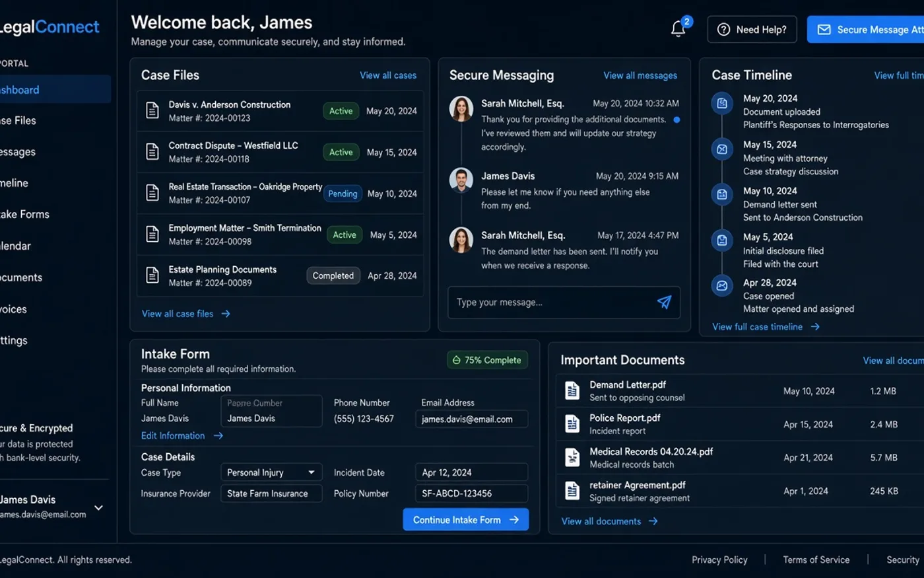Open Case Files in the sidebar
Image resolution: width=924 pixels, height=578 pixels.
[x=18, y=120]
